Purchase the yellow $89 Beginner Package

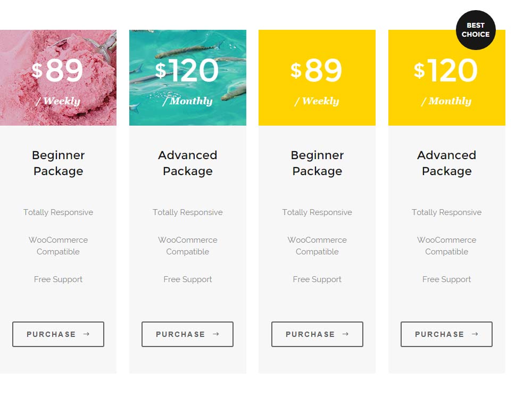[317, 334]
